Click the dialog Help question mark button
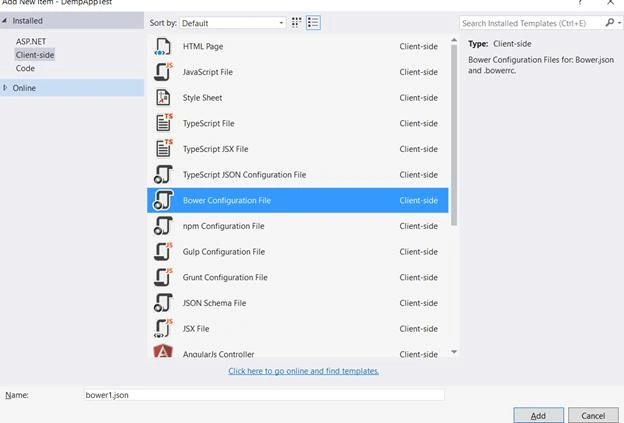This screenshot has width=624, height=423. tap(580, 2)
